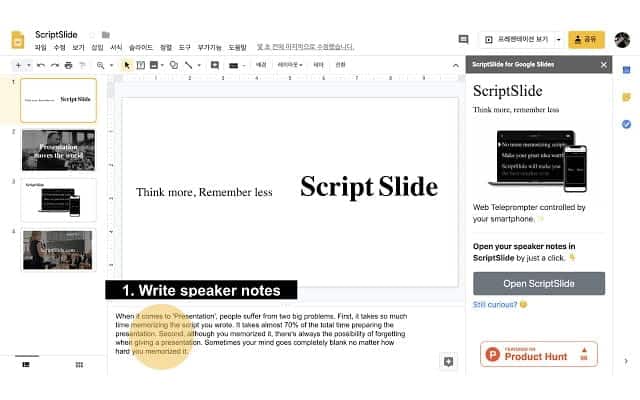
Task: Click the 전환 transition button
Action: [x=340, y=65]
